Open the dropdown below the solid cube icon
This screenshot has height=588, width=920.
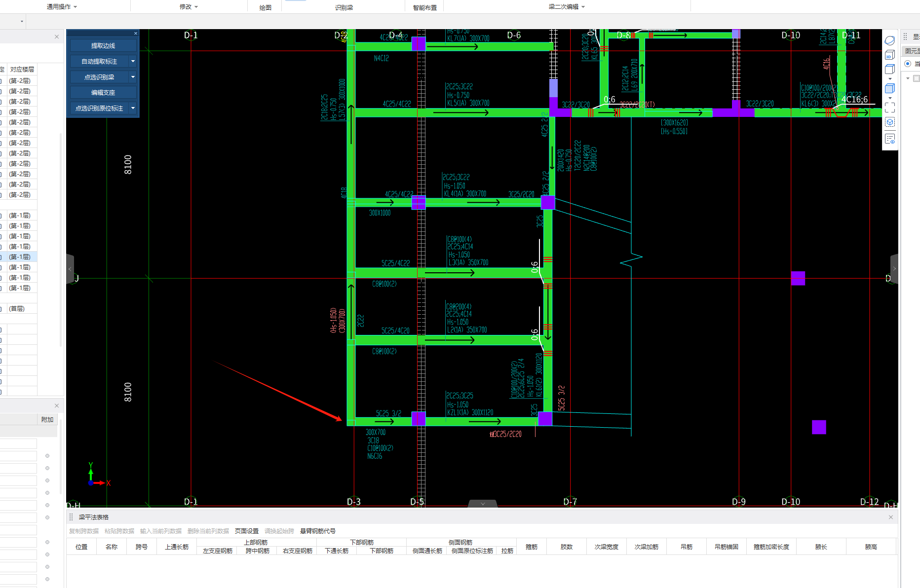(x=890, y=98)
